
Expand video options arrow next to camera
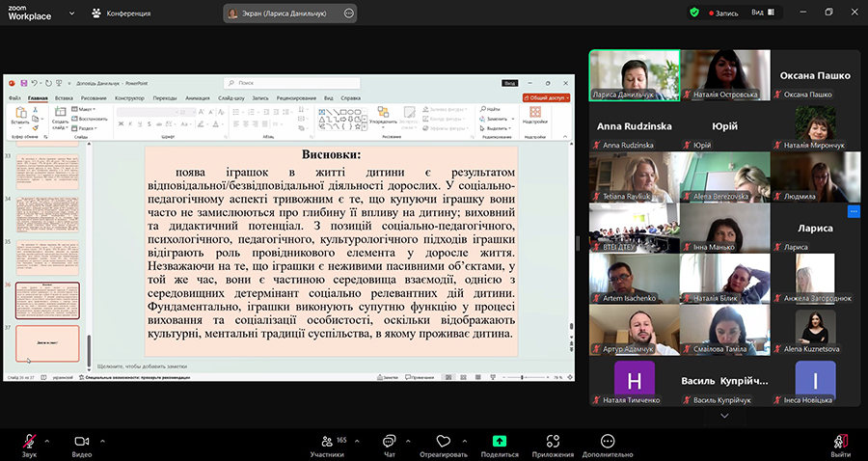(102, 441)
